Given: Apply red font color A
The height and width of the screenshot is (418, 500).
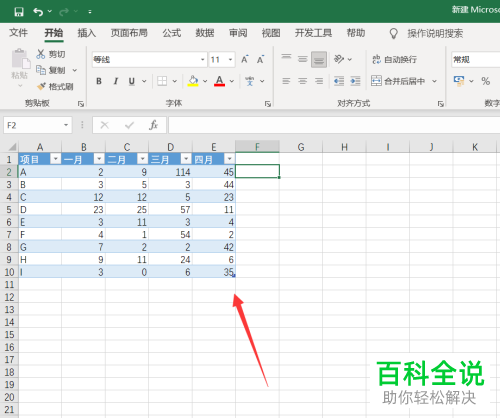Looking at the screenshot, I should pos(219,81).
